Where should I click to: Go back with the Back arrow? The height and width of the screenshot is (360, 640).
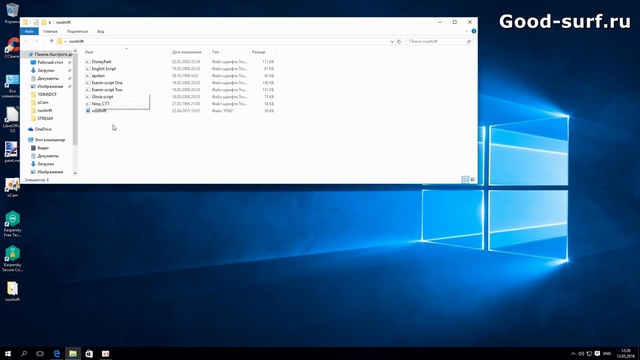(27, 41)
